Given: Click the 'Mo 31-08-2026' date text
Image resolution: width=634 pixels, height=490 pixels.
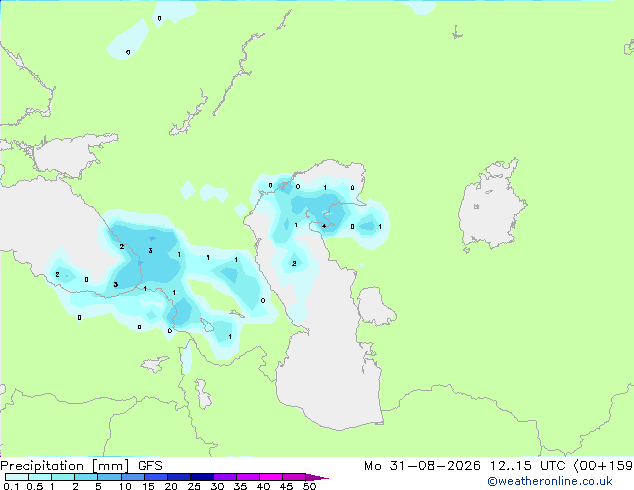Looking at the screenshot, I should 422,466.
